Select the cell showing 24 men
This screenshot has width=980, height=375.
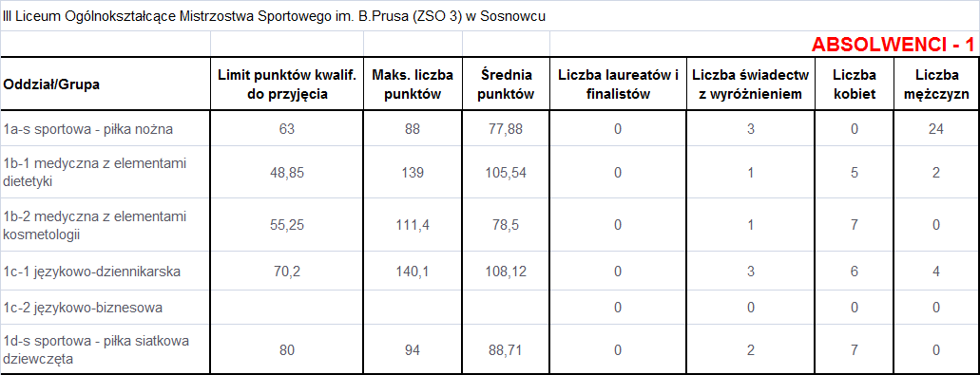tap(935, 129)
